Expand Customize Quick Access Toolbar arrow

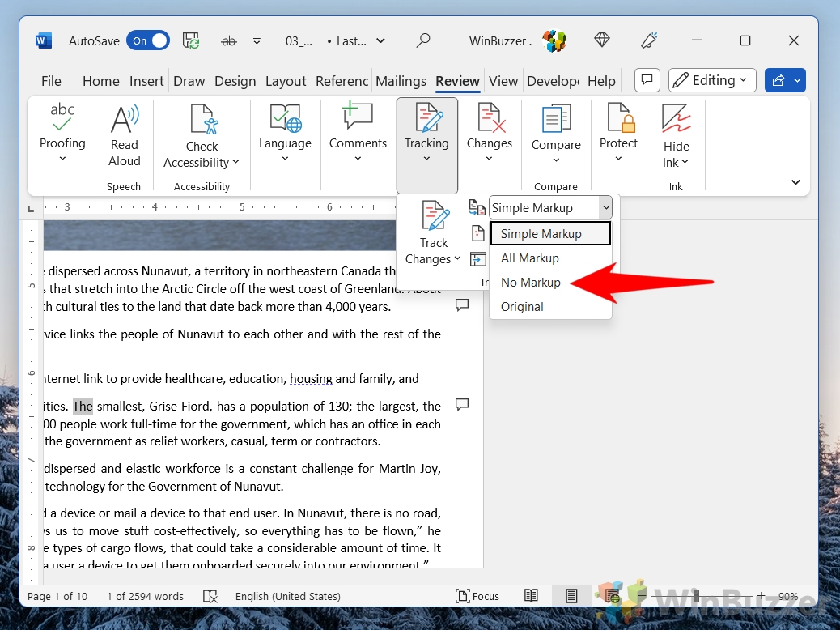click(257, 41)
